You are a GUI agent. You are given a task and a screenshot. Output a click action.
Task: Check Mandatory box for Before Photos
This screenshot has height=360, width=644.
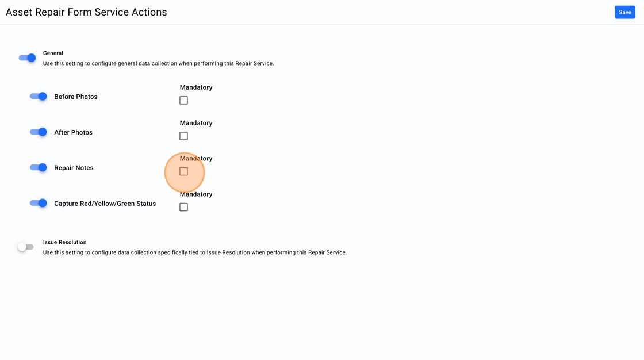tap(183, 101)
